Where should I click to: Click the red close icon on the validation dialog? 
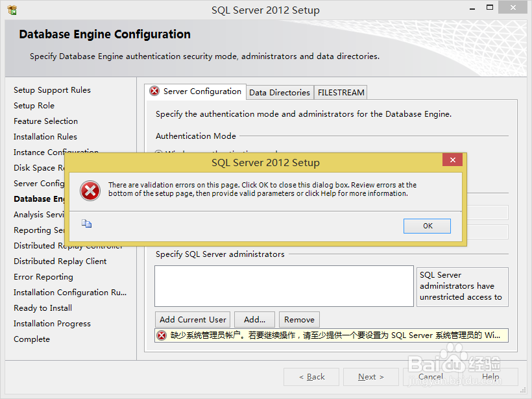click(452, 160)
